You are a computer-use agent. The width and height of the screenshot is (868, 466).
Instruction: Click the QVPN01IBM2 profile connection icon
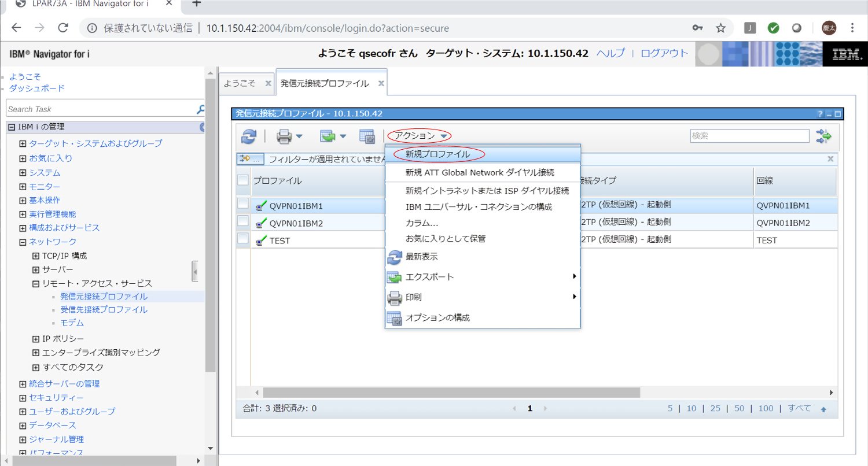pos(261,223)
